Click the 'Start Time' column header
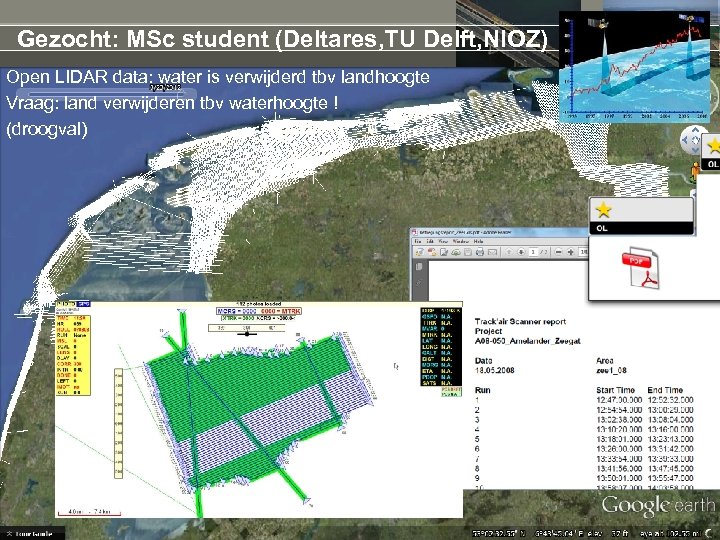 tap(615, 390)
